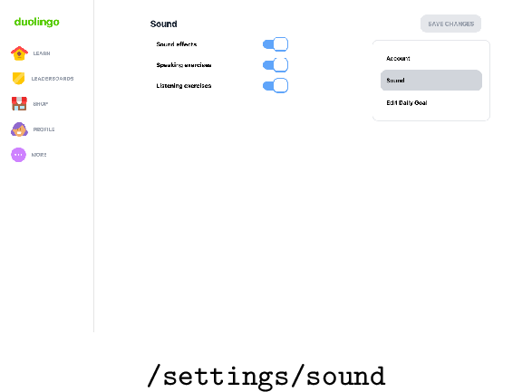
Task: Open Profile via the avatar icon
Action: [19, 129]
